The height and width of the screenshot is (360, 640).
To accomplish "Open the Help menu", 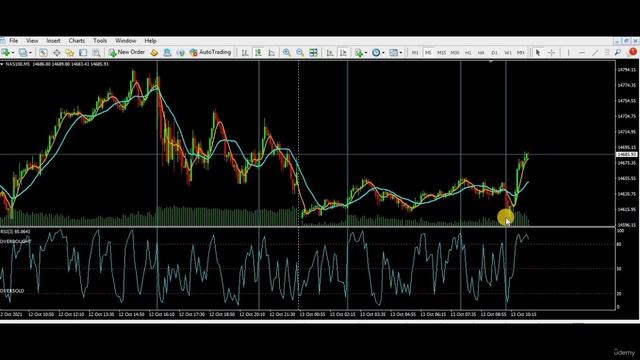I will pos(150,41).
